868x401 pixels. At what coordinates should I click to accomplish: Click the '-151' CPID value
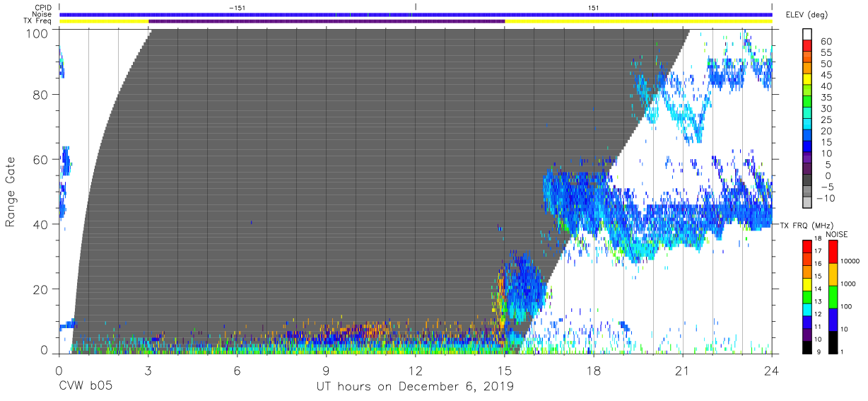click(x=237, y=7)
